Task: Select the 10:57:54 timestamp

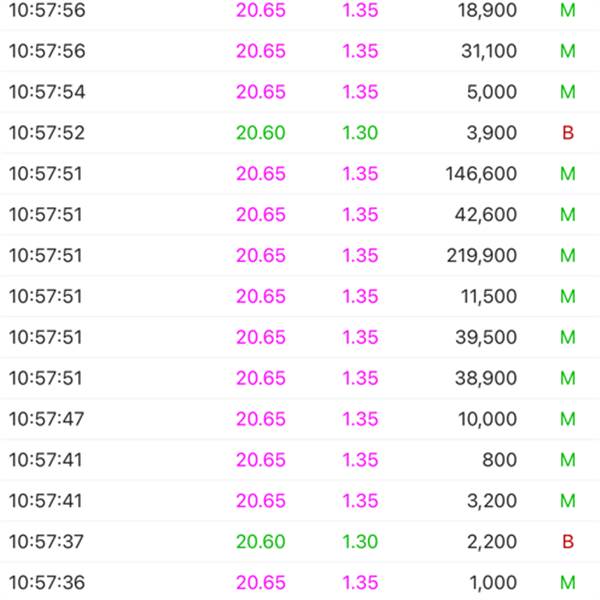Action: click(x=47, y=92)
